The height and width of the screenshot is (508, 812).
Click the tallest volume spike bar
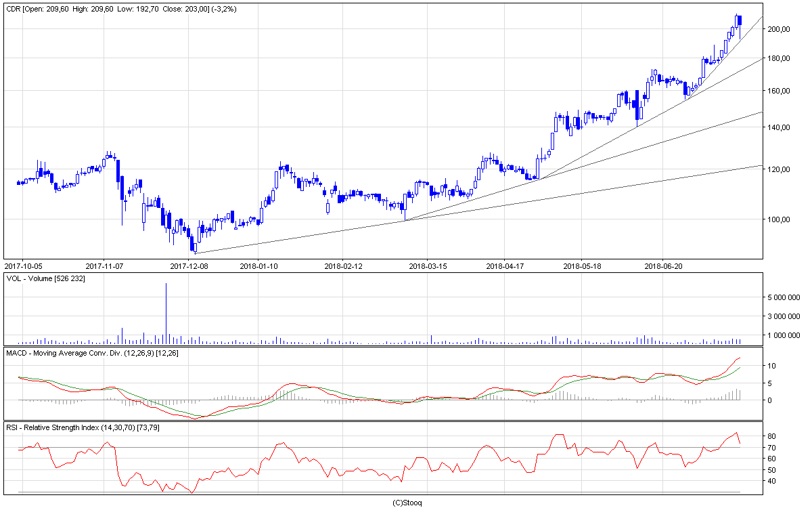[x=166, y=312]
